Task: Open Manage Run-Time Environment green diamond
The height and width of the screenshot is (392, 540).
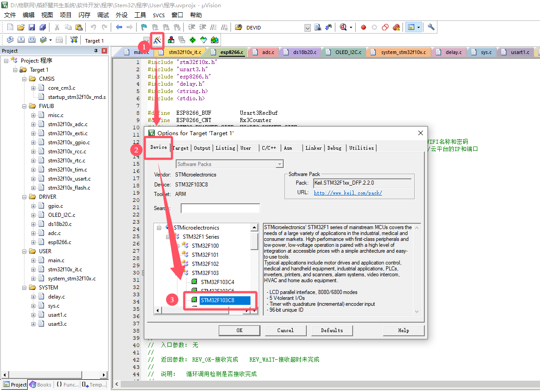Action: tap(192, 40)
